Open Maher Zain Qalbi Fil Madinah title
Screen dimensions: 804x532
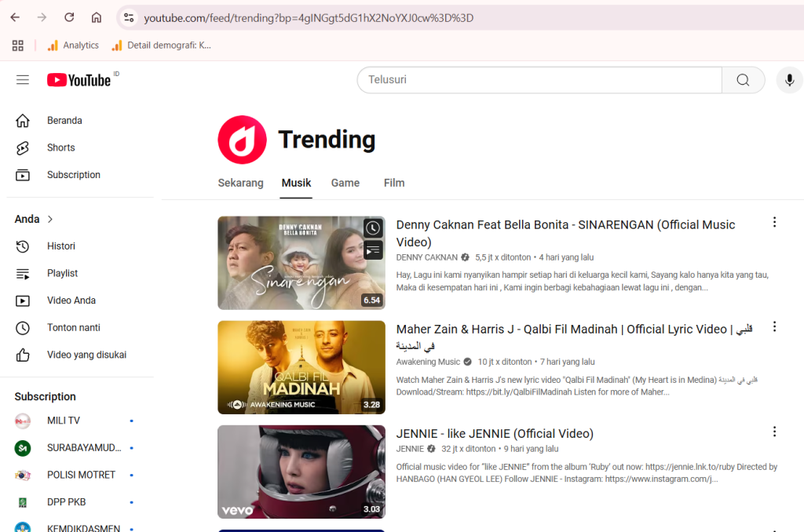574,337
